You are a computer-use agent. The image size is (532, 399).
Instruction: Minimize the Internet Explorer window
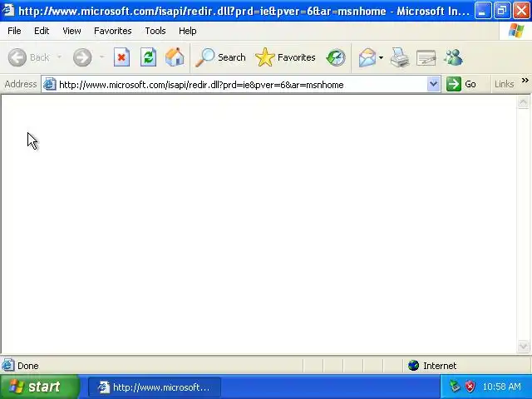(x=482, y=11)
